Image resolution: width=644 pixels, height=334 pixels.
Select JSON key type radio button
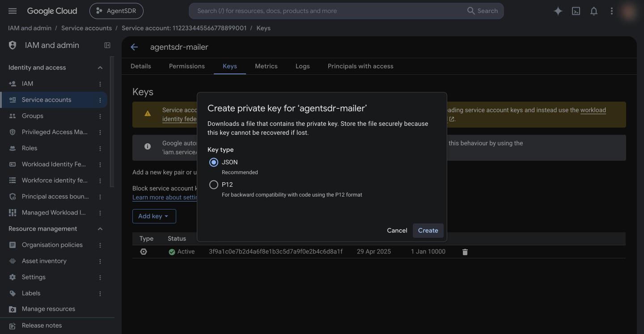click(214, 162)
